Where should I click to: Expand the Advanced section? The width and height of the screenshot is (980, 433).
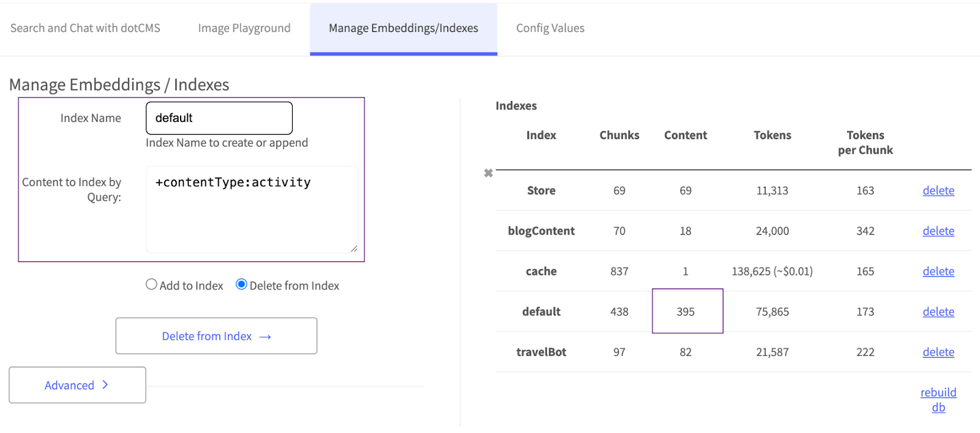tap(77, 385)
